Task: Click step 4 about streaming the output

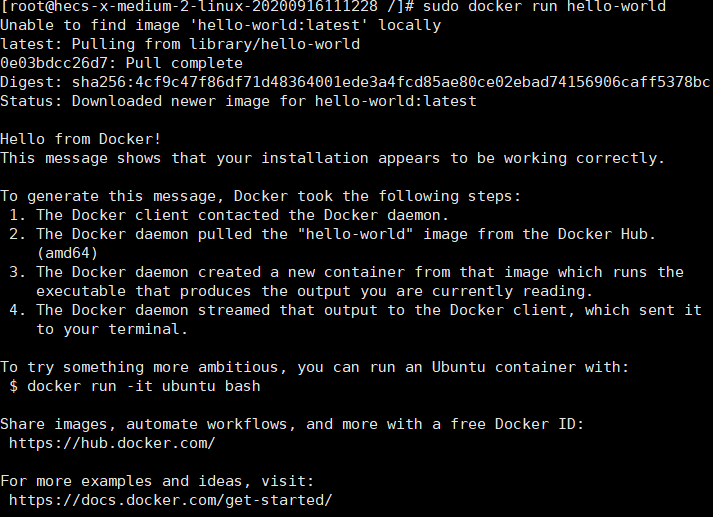Action: [x=355, y=310]
